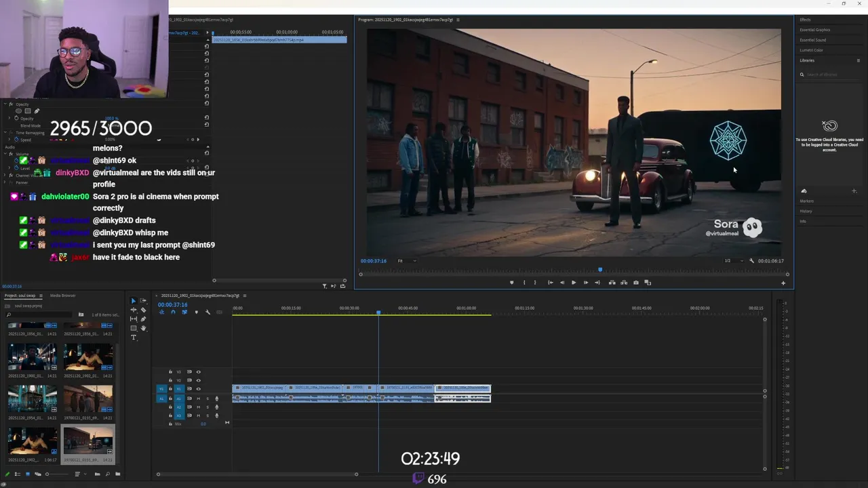Switch Project panel to List view
Image resolution: width=868 pixels, height=488 pixels.
click(18, 474)
